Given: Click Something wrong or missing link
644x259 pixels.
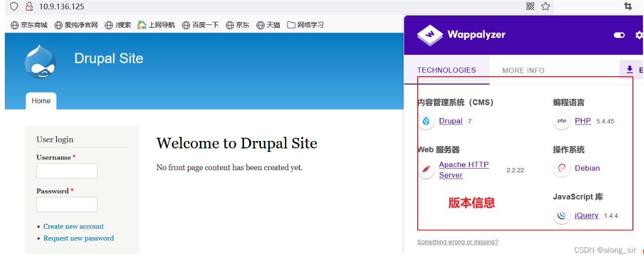Looking at the screenshot, I should point(458,242).
